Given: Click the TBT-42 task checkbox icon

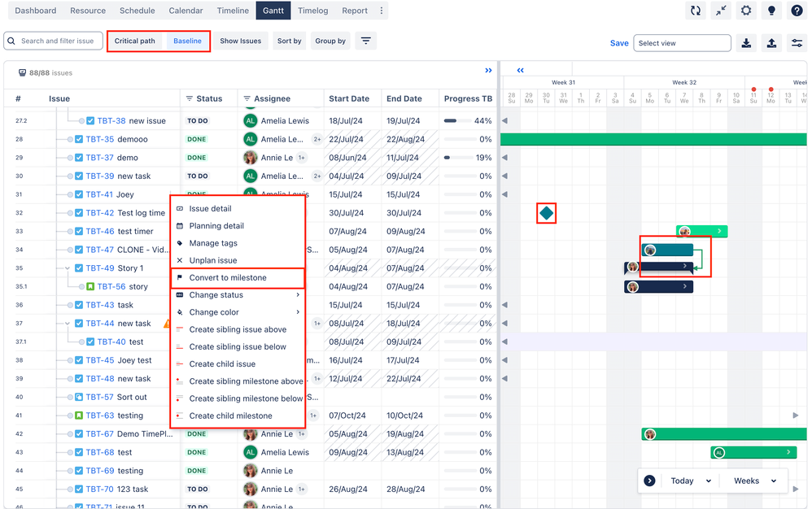Looking at the screenshot, I should (x=79, y=212).
